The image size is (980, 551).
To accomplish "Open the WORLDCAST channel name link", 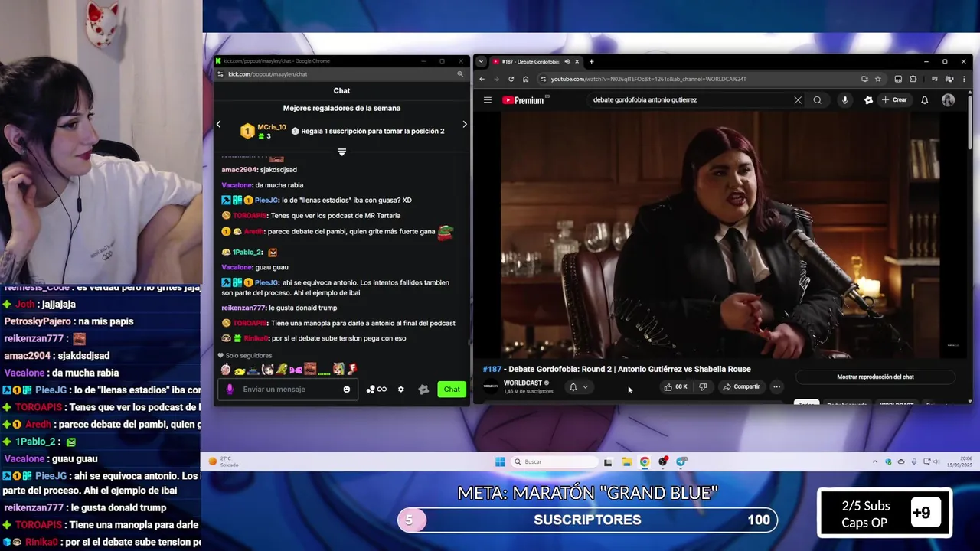I will [x=522, y=383].
